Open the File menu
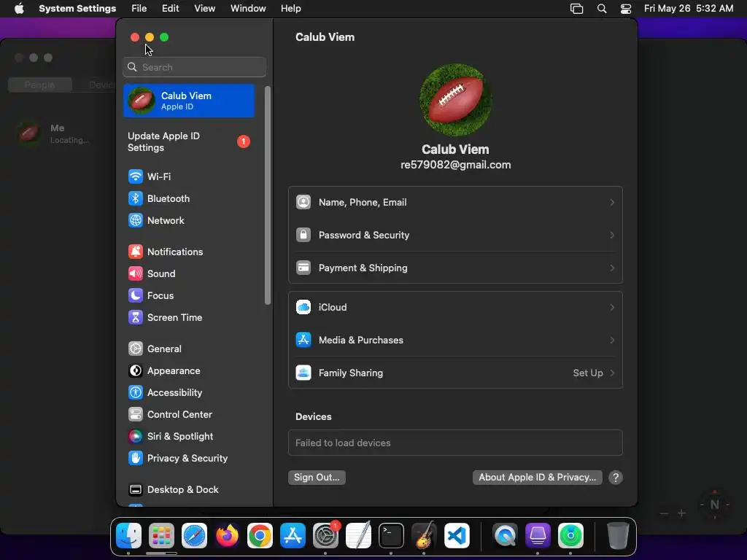Screen dimensions: 747x560 [139, 9]
